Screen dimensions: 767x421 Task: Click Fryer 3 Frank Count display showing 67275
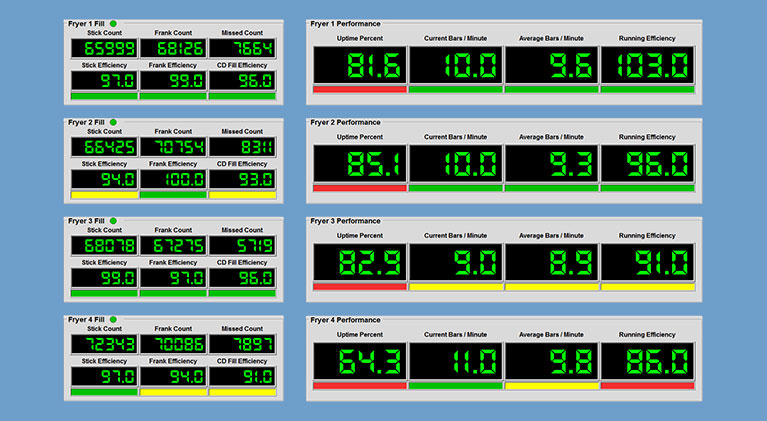[173, 246]
